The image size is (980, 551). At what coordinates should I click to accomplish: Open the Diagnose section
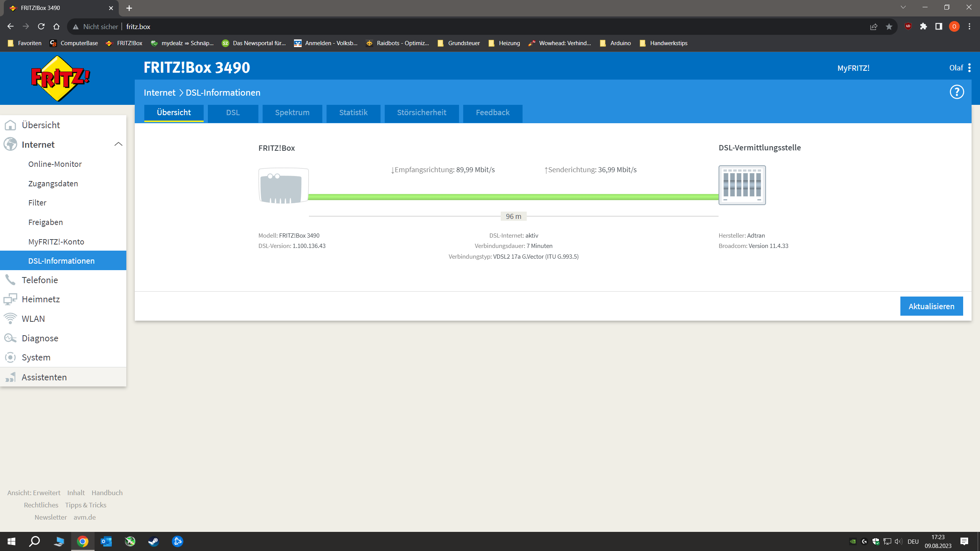40,338
